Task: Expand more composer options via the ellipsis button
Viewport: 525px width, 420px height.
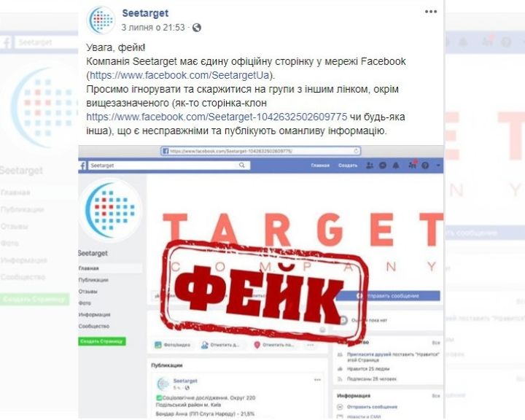Action: point(311,345)
